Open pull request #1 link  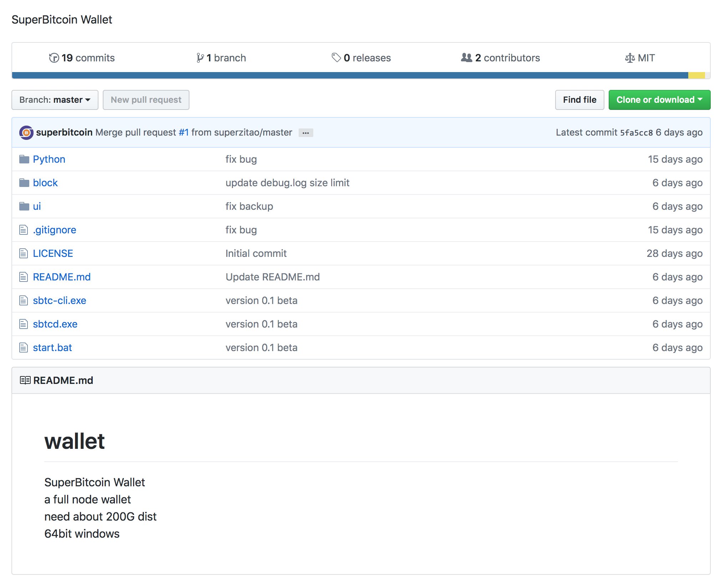pyautogui.click(x=184, y=132)
